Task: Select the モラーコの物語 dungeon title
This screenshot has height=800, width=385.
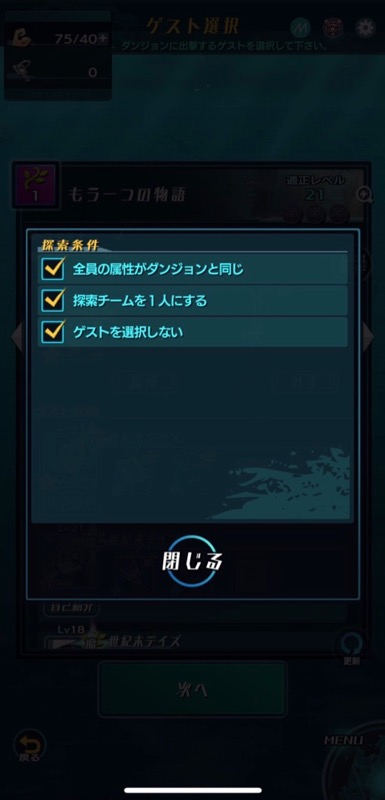Action: click(127, 194)
